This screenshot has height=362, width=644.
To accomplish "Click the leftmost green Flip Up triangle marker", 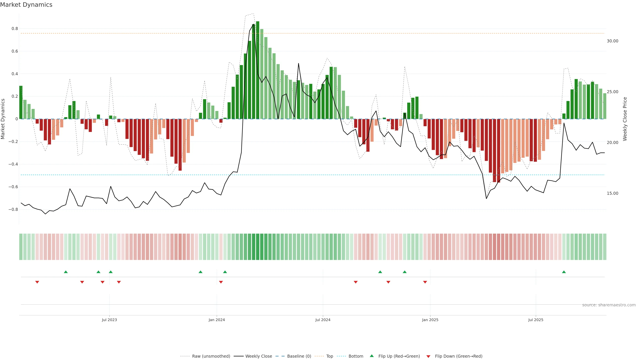I will [66, 272].
